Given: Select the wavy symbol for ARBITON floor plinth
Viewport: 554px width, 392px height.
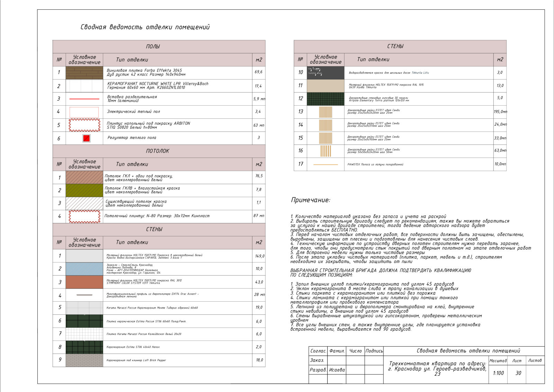Looking at the screenshot, I should coord(84,125).
